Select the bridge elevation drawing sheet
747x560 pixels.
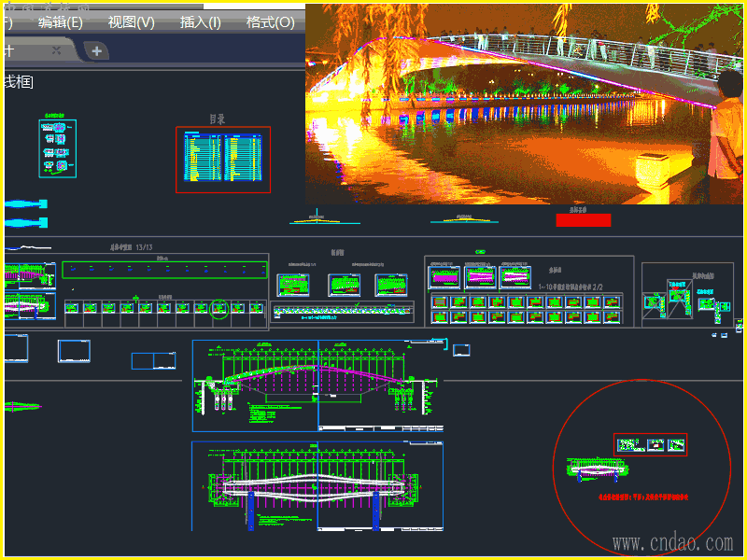317,385
